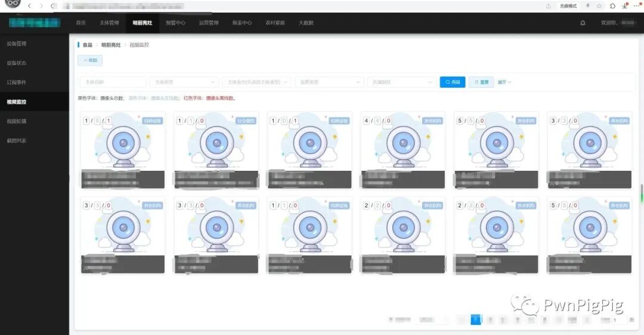Open the 欢迎您 user account menu
This screenshot has width=644, height=335.
pos(618,23)
